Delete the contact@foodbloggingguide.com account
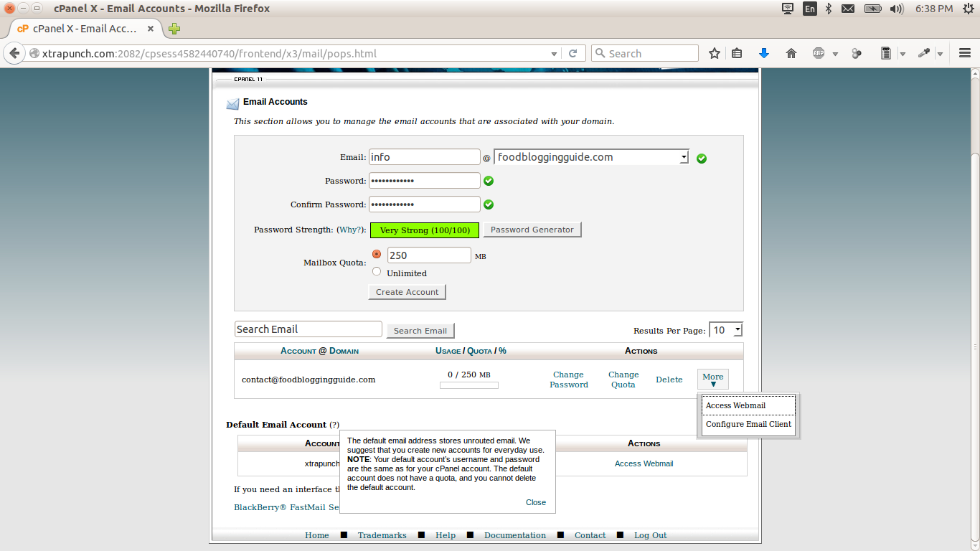980x551 pixels. click(669, 380)
